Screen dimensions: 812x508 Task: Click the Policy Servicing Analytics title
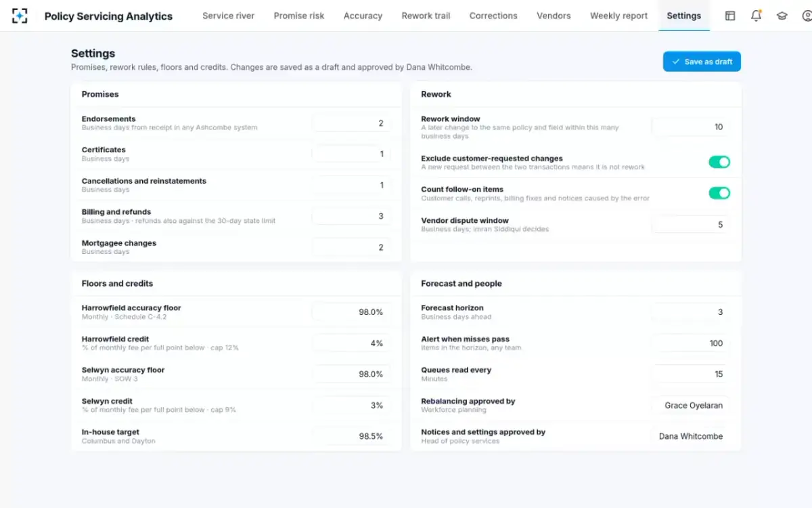[108, 16]
